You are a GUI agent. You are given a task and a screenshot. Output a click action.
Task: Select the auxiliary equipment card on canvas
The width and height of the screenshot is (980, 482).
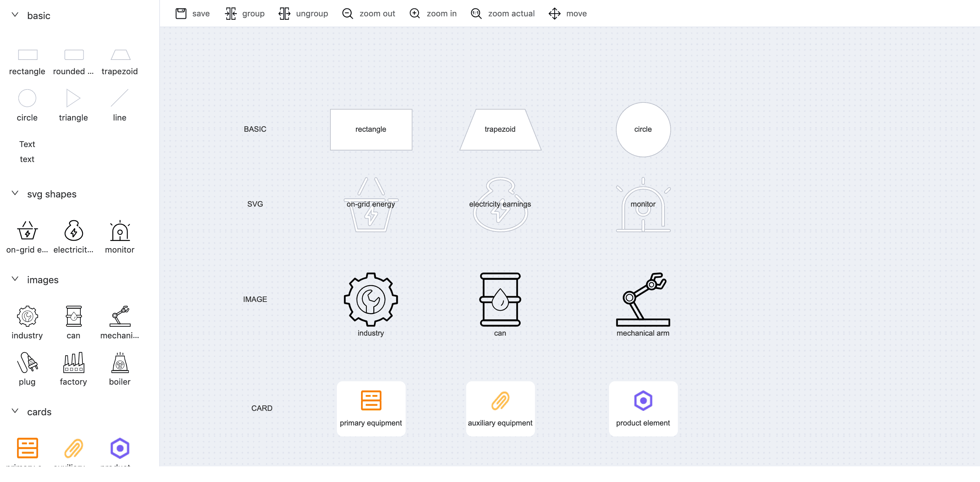click(500, 408)
